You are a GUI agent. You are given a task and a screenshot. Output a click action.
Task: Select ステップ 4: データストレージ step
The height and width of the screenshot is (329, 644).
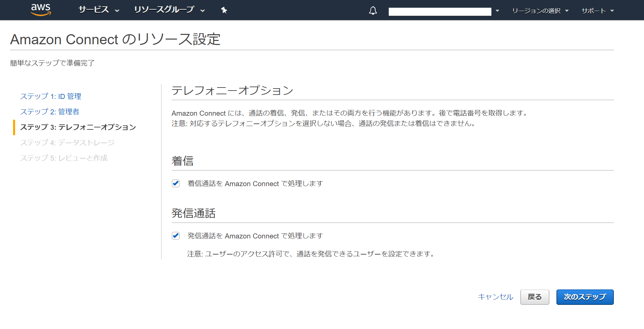coord(67,143)
